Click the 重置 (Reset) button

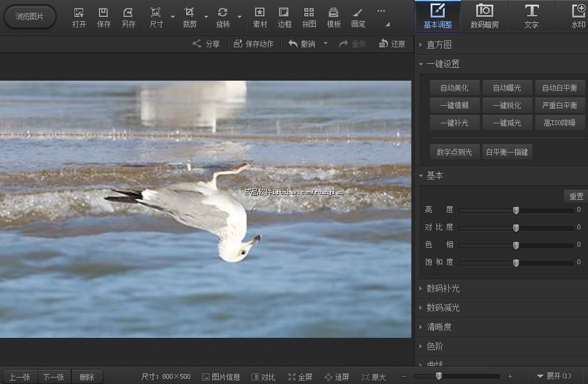click(576, 196)
